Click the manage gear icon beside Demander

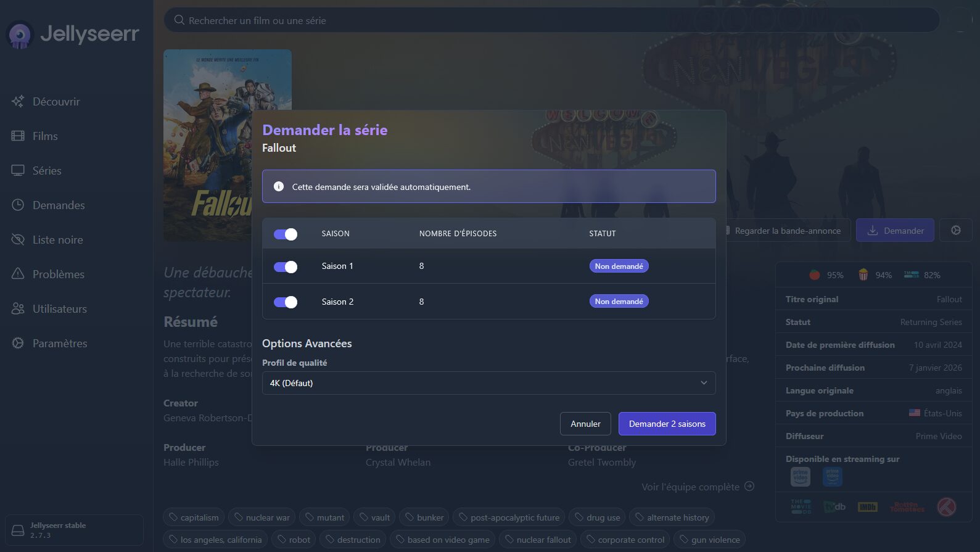tap(955, 230)
